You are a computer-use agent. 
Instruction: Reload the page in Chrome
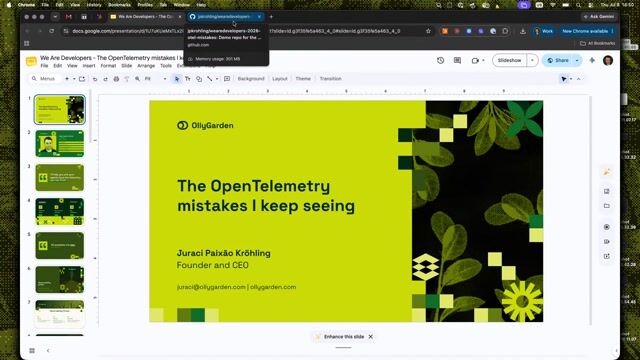51,31
